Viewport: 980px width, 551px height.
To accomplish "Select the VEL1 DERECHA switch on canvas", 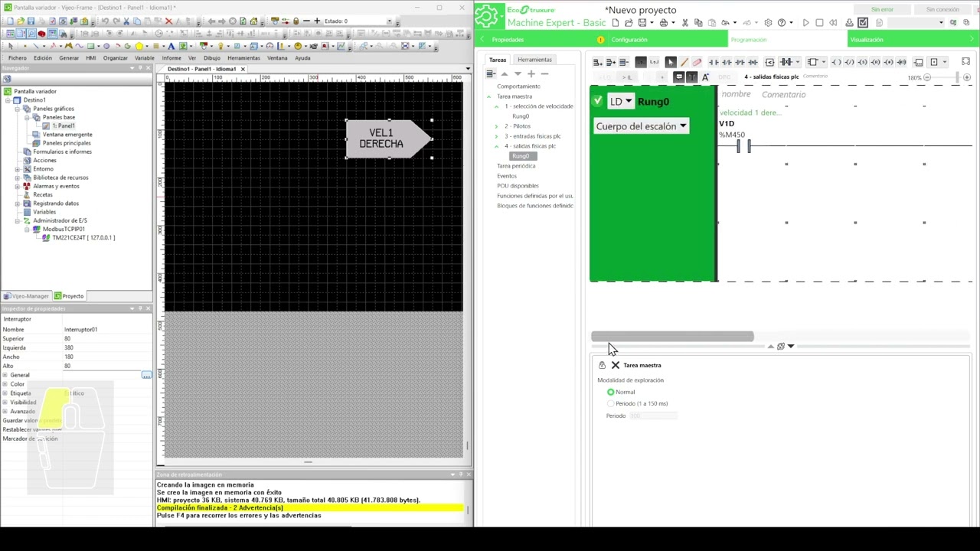I will (389, 139).
